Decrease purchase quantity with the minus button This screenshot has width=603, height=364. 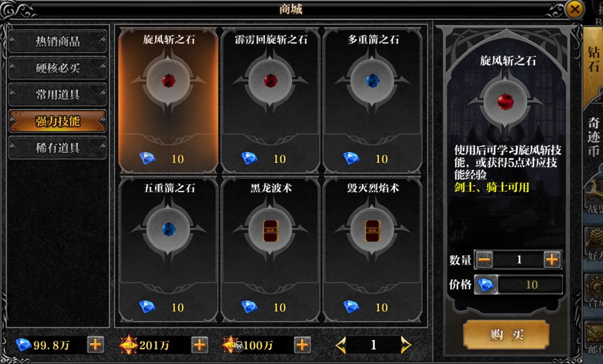tap(484, 260)
